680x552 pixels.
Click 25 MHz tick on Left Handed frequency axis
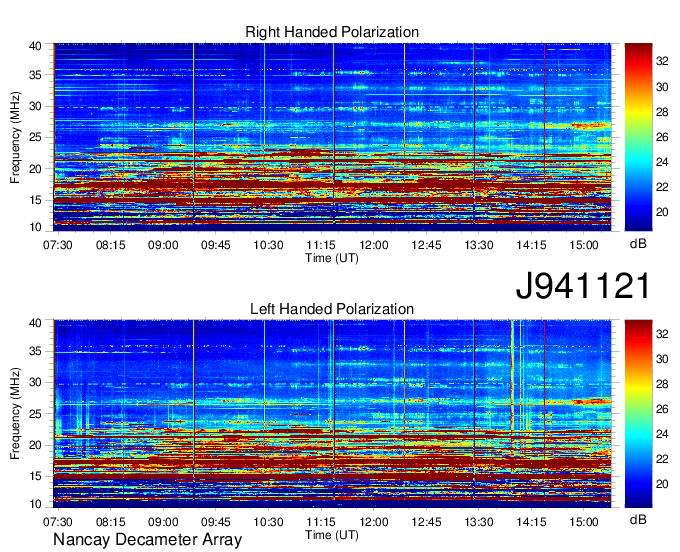(x=36, y=414)
